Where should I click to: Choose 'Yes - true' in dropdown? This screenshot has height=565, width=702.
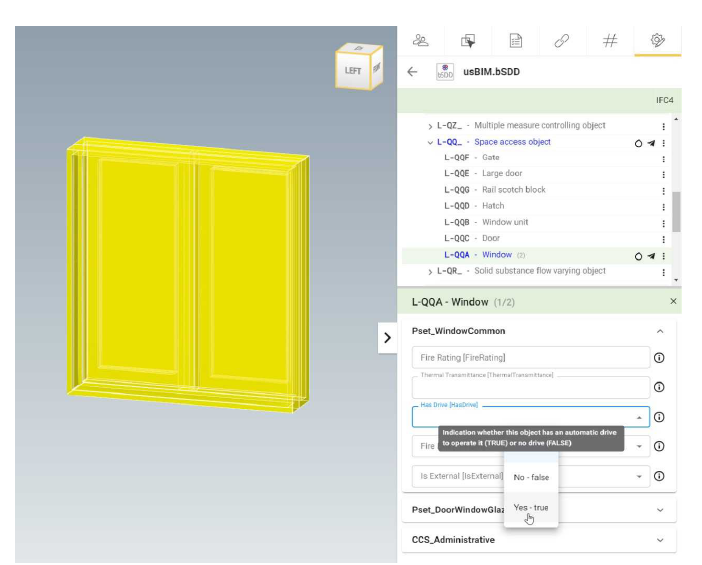coord(531,508)
